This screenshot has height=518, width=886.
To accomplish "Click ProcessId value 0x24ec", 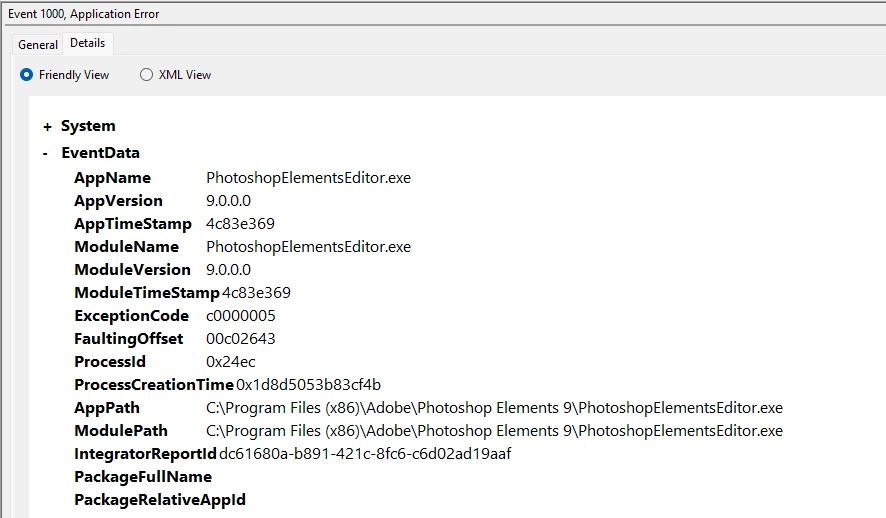I will pos(231,362).
